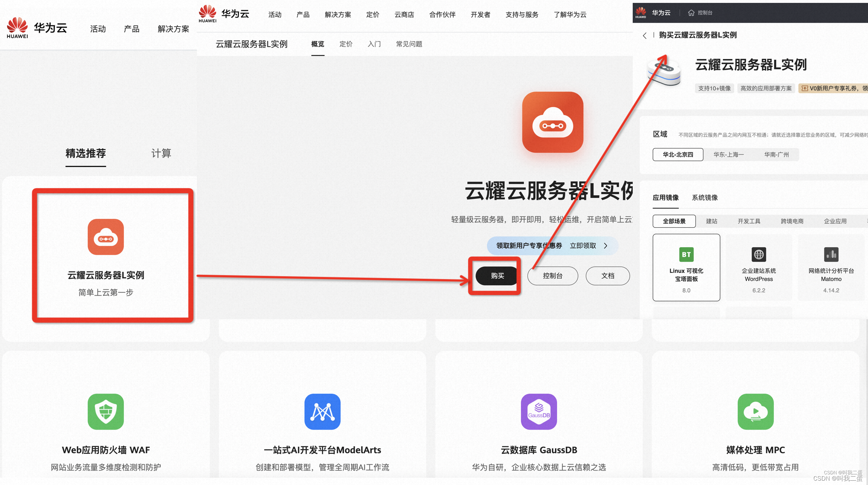This screenshot has width=868, height=485.
Task: Switch to the 系统镜像 tab
Action: click(704, 198)
